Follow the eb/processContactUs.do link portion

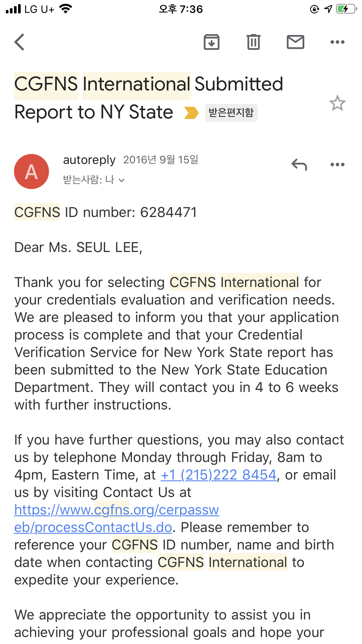pos(93,527)
